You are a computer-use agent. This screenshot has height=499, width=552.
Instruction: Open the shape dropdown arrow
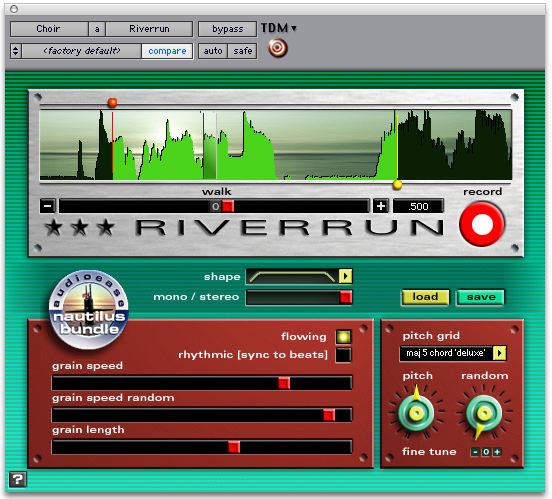345,276
